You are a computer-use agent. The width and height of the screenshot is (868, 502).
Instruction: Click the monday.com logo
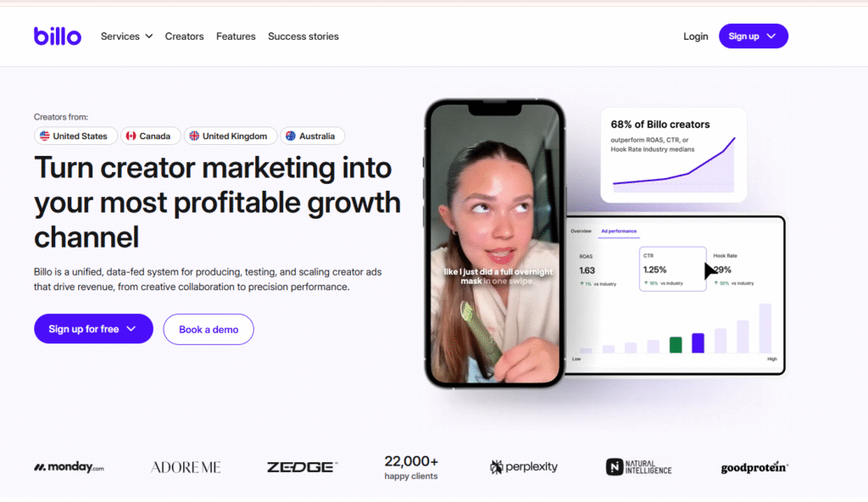click(69, 466)
